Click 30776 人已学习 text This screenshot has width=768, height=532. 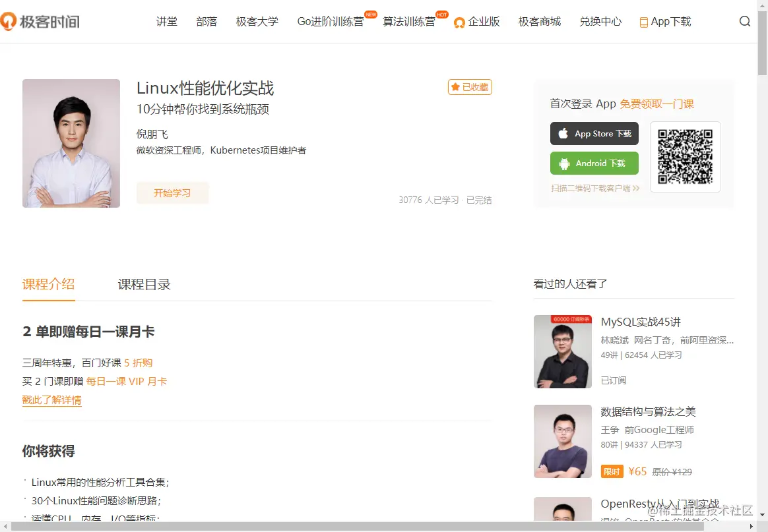[x=429, y=200]
